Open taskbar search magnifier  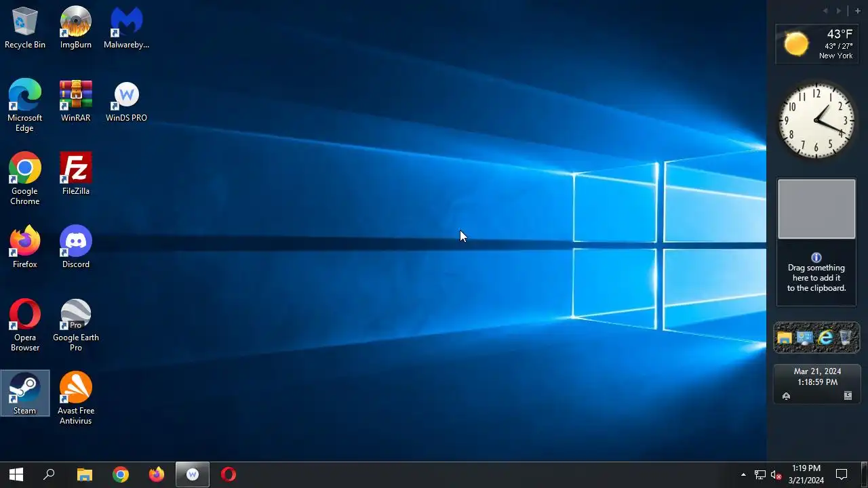click(x=49, y=474)
